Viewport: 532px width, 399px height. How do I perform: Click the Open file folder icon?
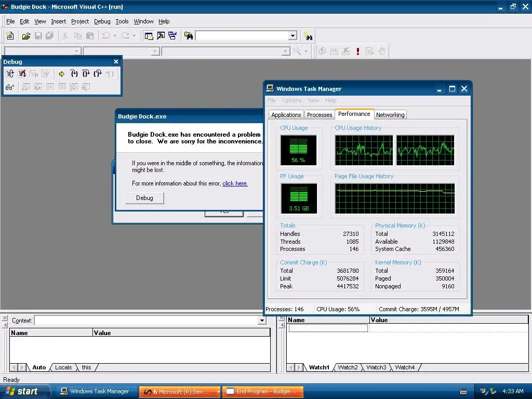(26, 36)
